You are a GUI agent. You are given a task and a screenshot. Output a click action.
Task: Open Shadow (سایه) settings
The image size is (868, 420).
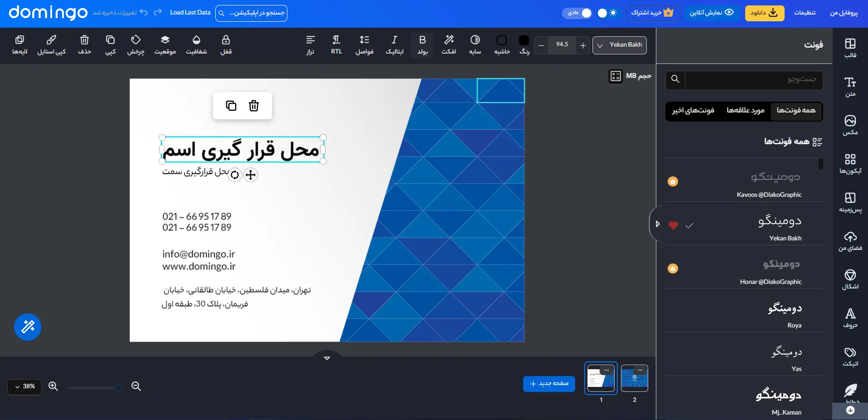coord(475,45)
